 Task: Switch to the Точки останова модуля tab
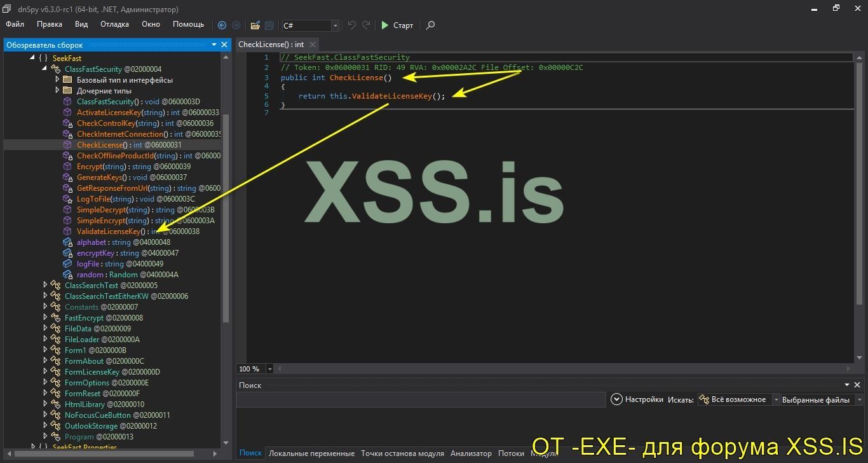click(402, 453)
